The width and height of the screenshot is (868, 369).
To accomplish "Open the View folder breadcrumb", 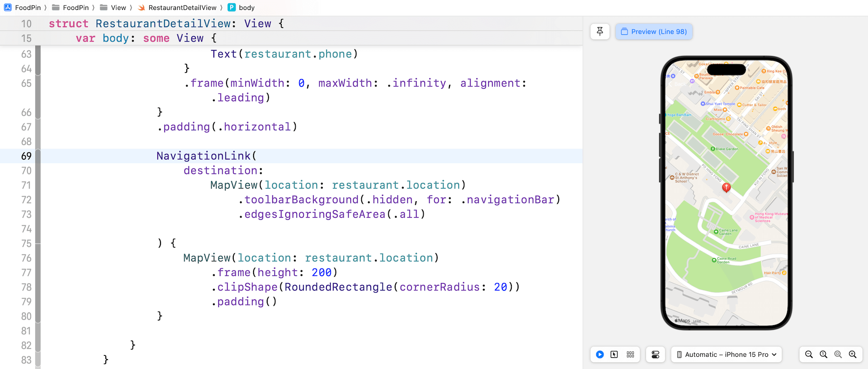I will pyautogui.click(x=118, y=8).
